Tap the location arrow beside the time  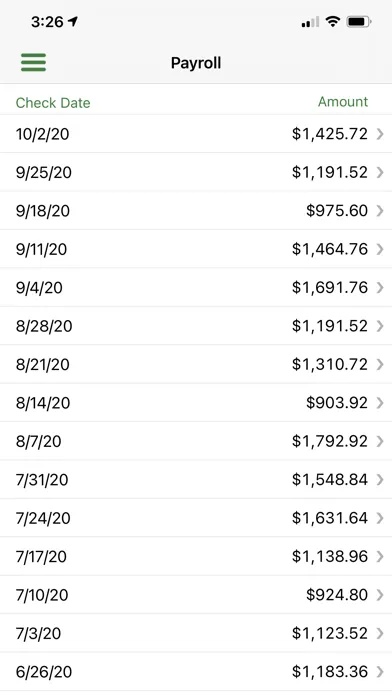73,21
